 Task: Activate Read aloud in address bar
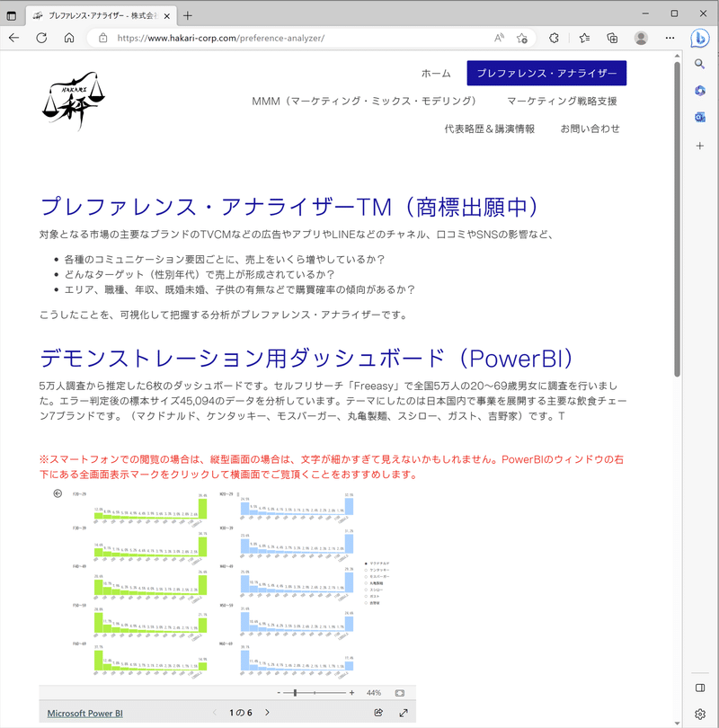coord(499,38)
